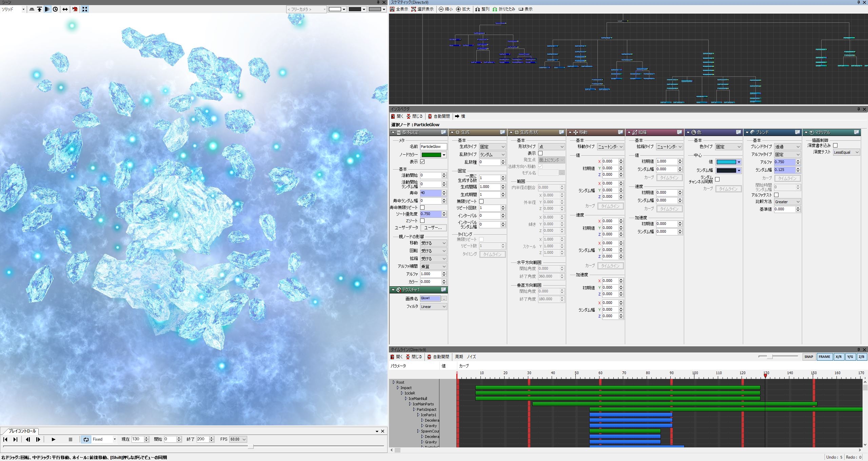Click the fit-to-view arrows icon in scene toolbar
Image resolution: width=868 pixels, height=461 pixels.
[x=85, y=9]
